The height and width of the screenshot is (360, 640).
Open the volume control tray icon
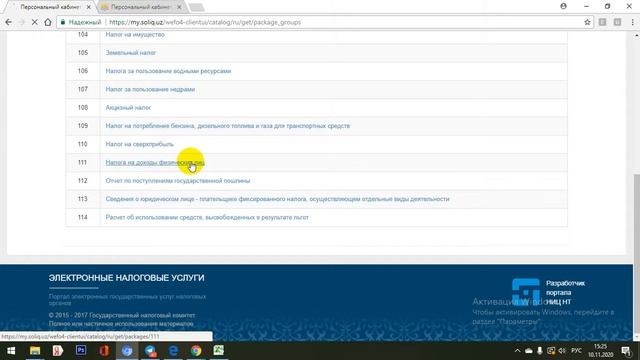point(562,351)
